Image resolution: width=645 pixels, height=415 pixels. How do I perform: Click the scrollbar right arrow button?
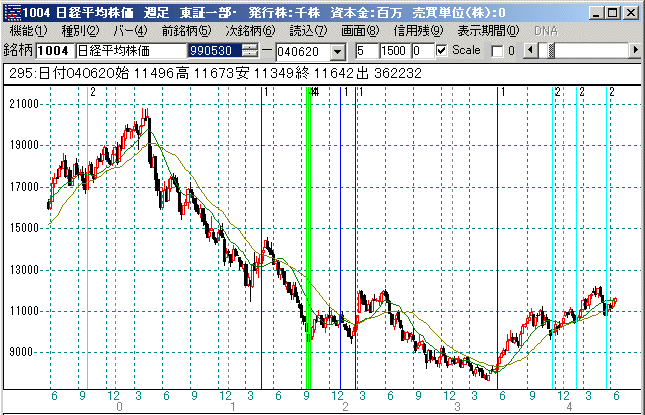tap(636, 50)
